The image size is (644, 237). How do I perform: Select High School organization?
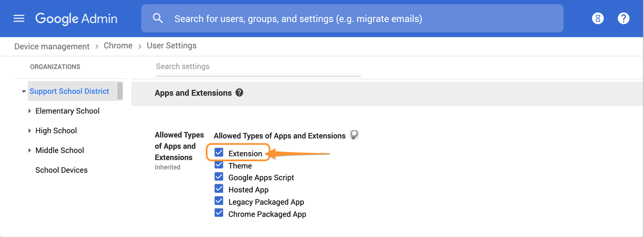pos(56,130)
